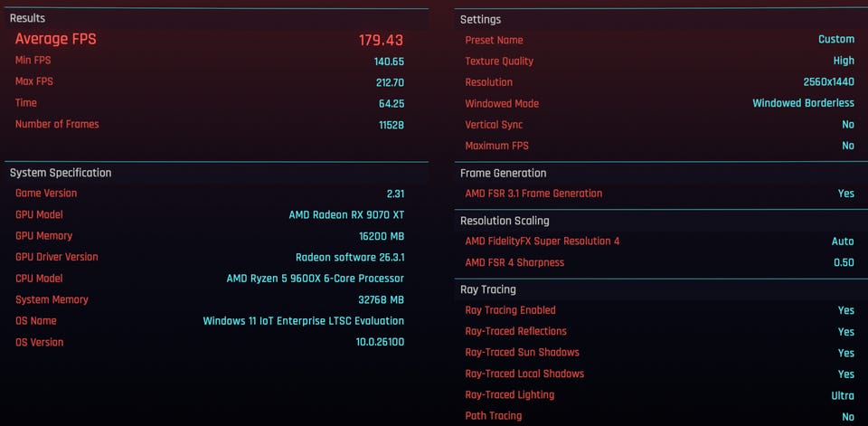Open the Texture Quality High setting

tap(844, 62)
